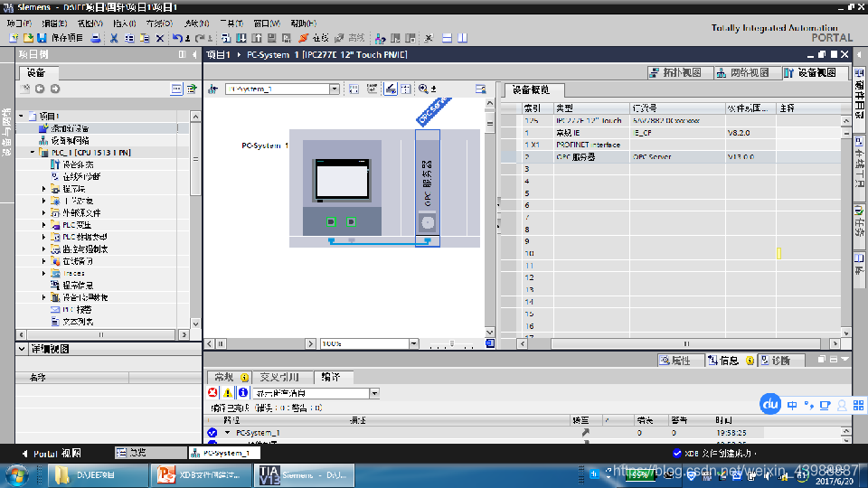Collapse the 详细视图 panel
868x488 pixels.
(x=22, y=349)
